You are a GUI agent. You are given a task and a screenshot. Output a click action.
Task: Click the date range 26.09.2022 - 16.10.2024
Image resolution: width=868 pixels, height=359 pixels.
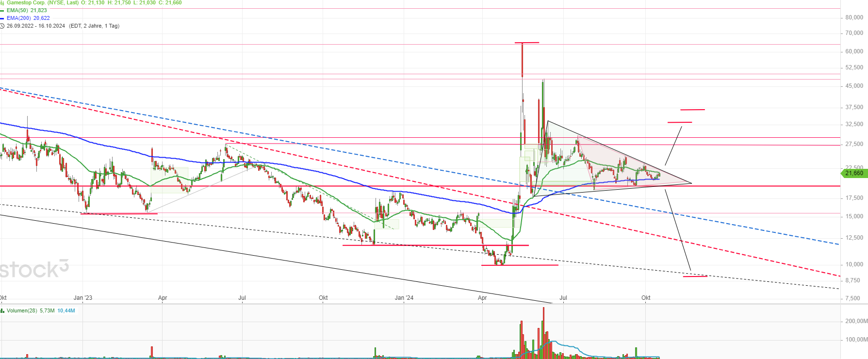click(x=36, y=26)
